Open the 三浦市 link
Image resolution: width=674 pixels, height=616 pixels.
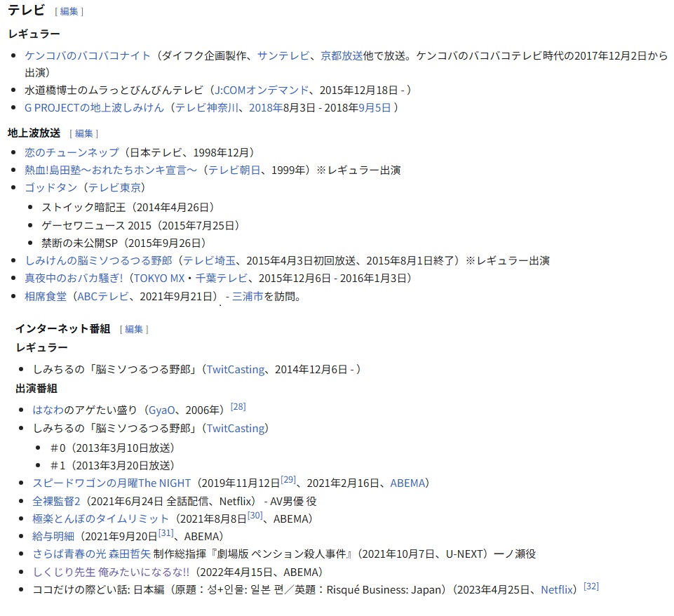click(248, 297)
